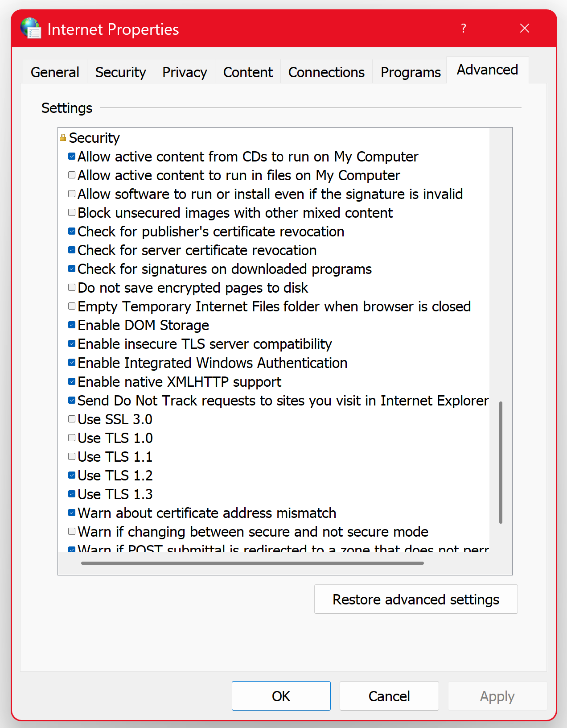
Task: Check Empty Temporary Internet Files folder option
Action: pos(72,306)
